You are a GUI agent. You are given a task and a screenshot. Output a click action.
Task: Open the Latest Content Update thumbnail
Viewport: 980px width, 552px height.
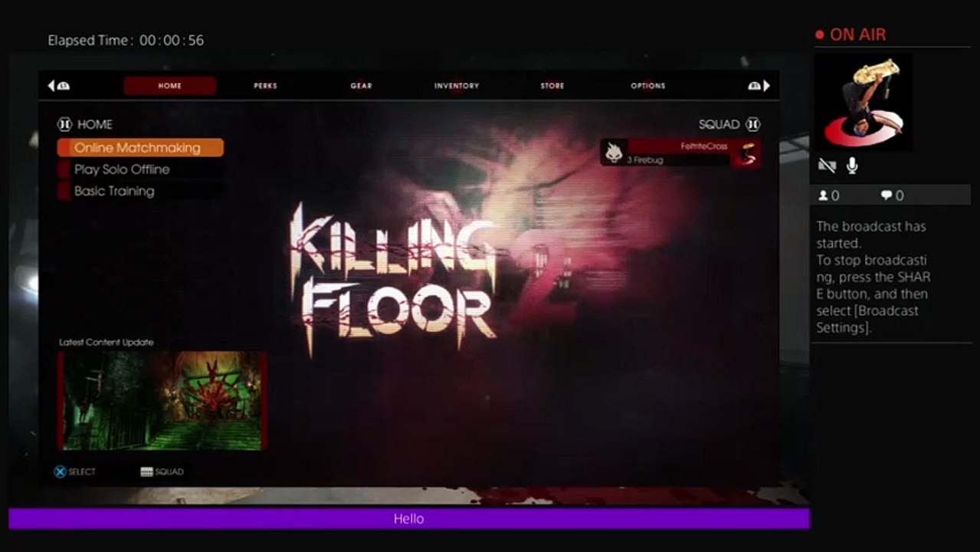click(162, 400)
